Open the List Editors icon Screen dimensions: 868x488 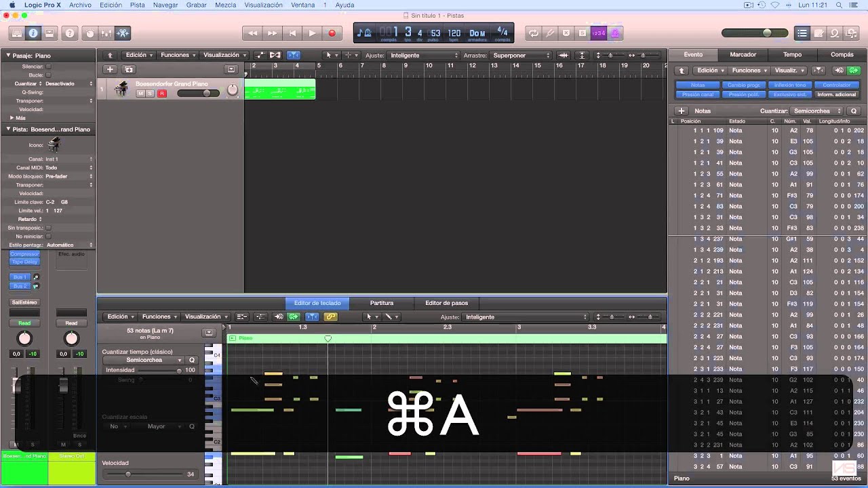(802, 33)
